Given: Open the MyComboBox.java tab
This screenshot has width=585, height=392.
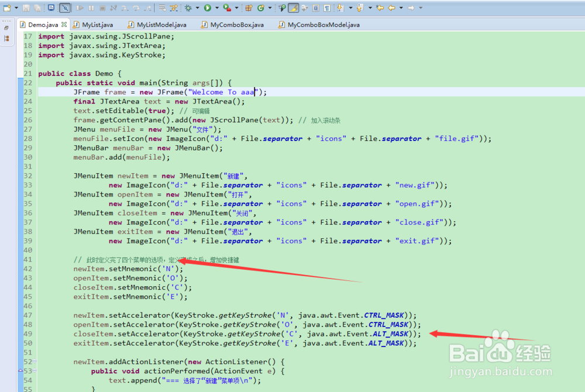Looking at the screenshot, I should [x=232, y=25].
